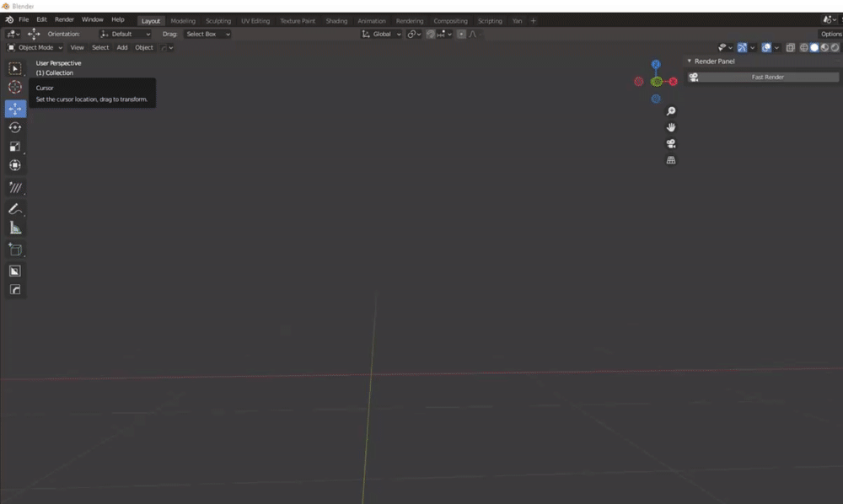Collapse the Render Panel section
Screen dimensions: 843x504
point(690,62)
